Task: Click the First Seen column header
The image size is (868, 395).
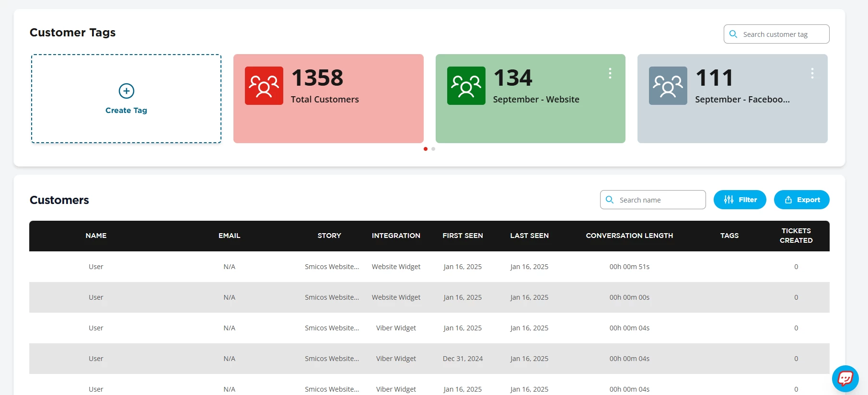Action: click(463, 236)
